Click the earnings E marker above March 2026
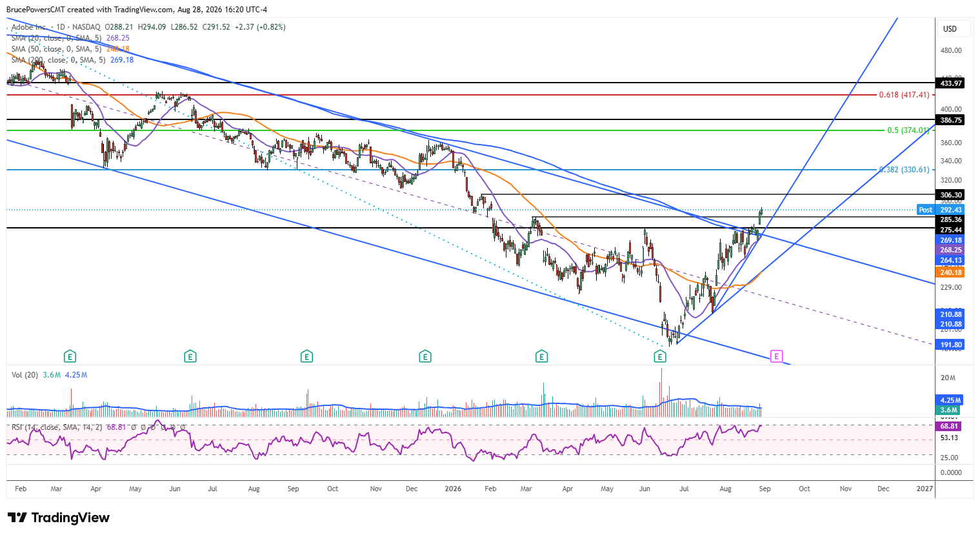The height and width of the screenshot is (537, 980). 541,356
